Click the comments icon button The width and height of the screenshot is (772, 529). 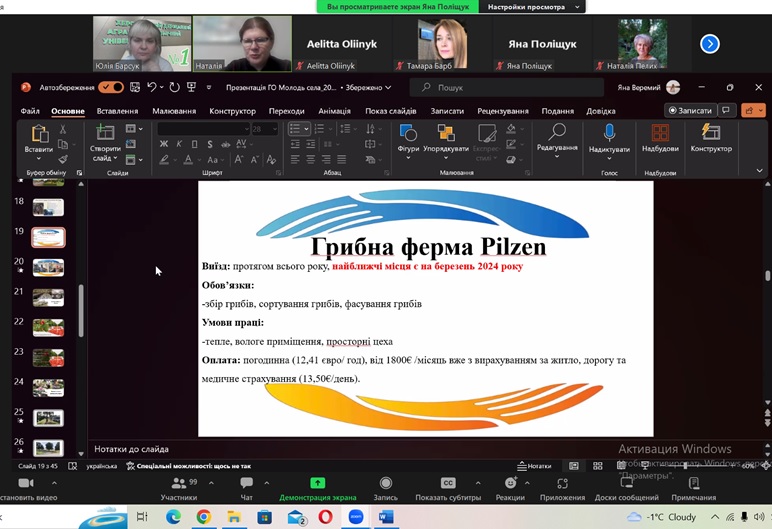point(726,110)
